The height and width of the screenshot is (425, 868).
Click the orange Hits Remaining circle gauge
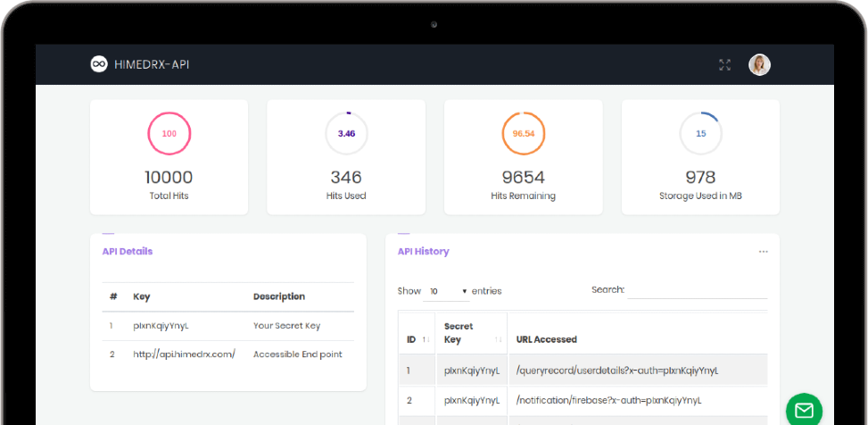[x=524, y=133]
